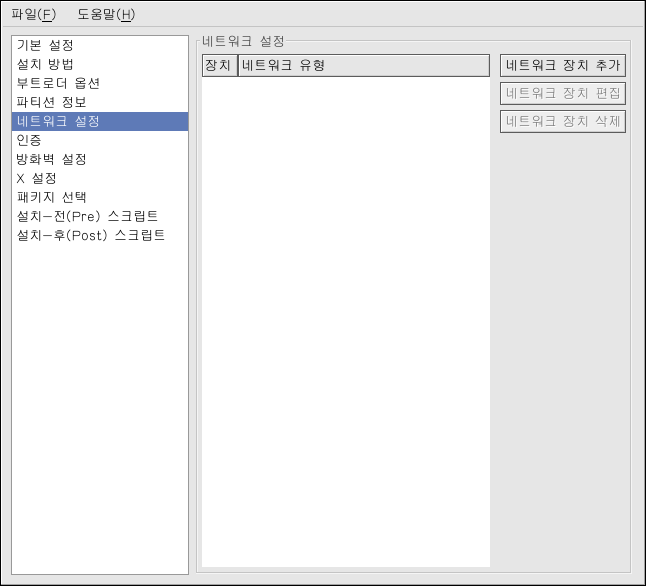Screen dimensions: 646x586
Task: Choose 패키지 선택 from the list
Action: click(51, 197)
